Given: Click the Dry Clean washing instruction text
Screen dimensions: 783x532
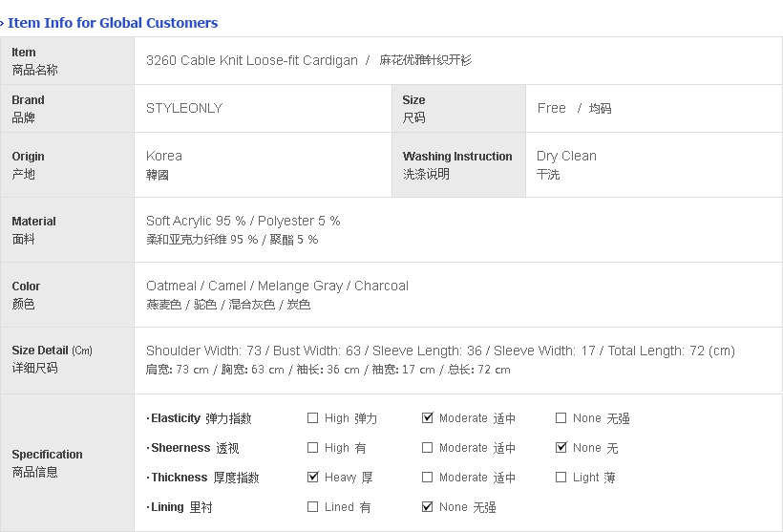Looking at the screenshot, I should tap(566, 156).
